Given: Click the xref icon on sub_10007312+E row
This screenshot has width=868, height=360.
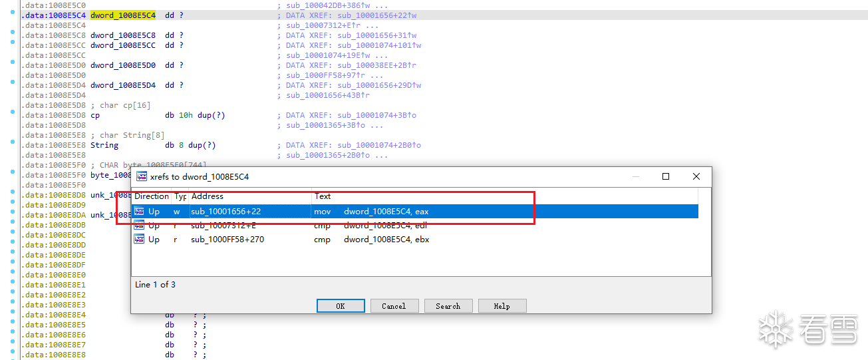Looking at the screenshot, I should pos(139,226).
